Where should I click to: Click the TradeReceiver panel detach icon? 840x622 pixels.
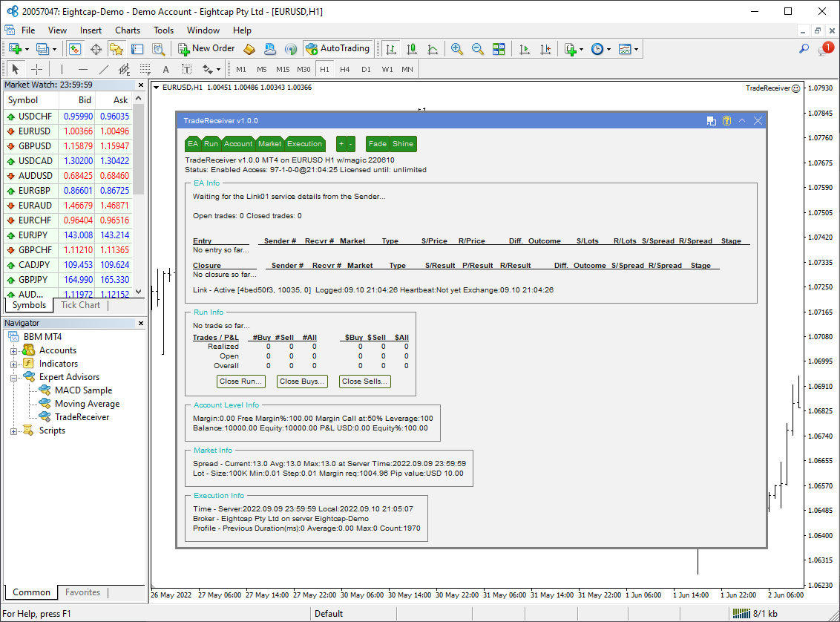tap(712, 121)
